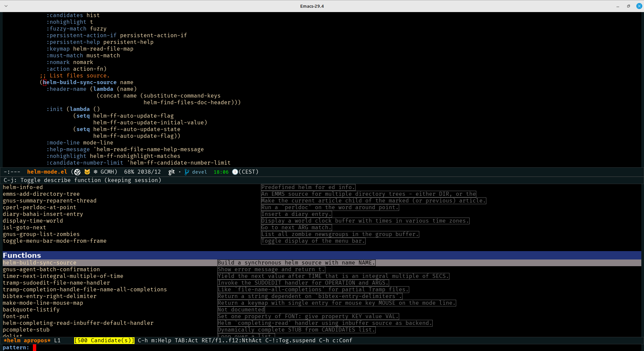644x351 pixels.
Task: Click the 68% position indicator in mode line
Action: [x=129, y=172]
